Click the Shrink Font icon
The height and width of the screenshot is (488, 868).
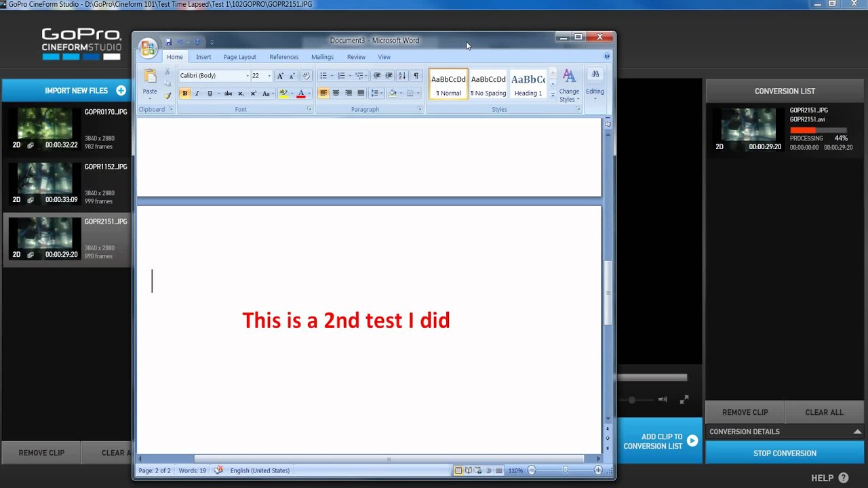point(292,76)
